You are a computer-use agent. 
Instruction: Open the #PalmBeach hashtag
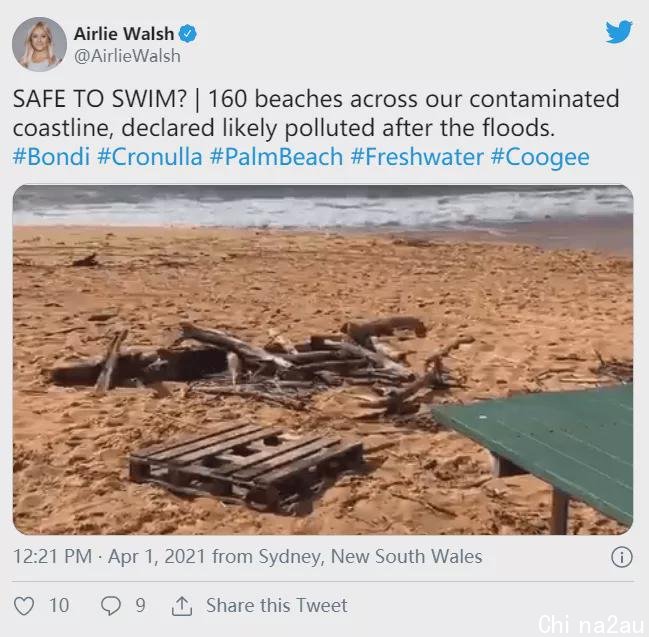[276, 156]
